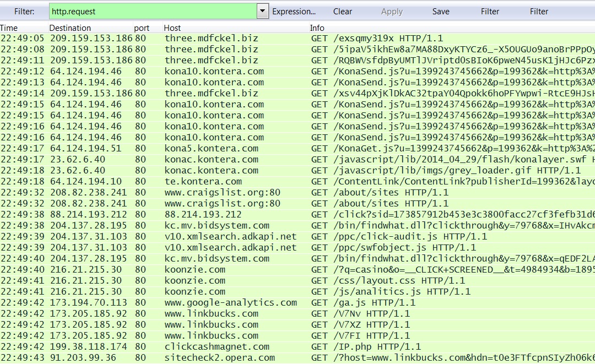Sort packets by the Time column
Image resolution: width=595 pixels, height=364 pixels.
click(x=9, y=28)
